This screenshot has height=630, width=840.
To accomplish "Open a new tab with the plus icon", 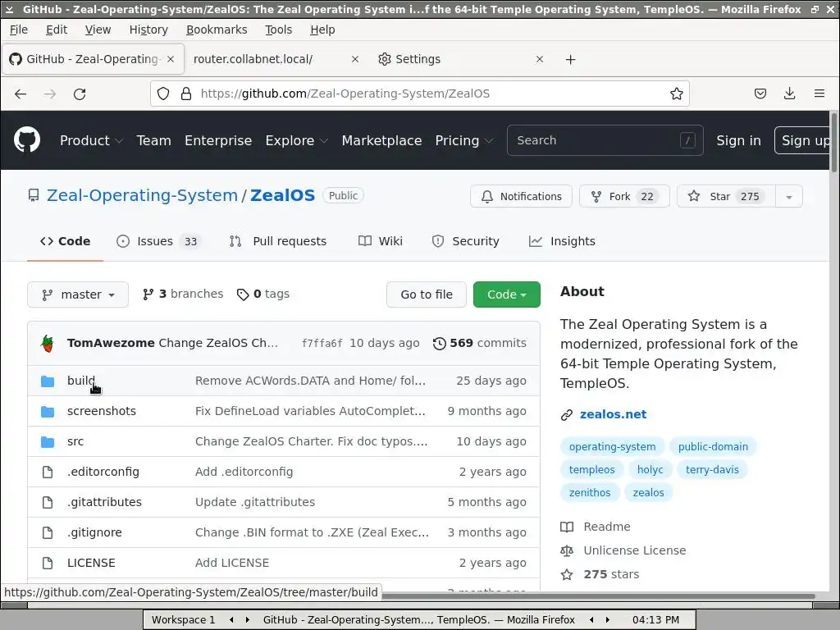I will pos(571,59).
